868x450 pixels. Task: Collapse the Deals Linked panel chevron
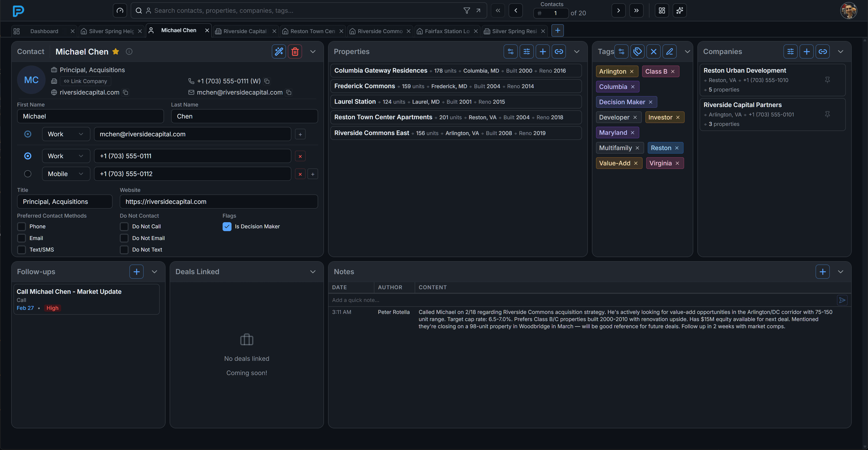(313, 272)
